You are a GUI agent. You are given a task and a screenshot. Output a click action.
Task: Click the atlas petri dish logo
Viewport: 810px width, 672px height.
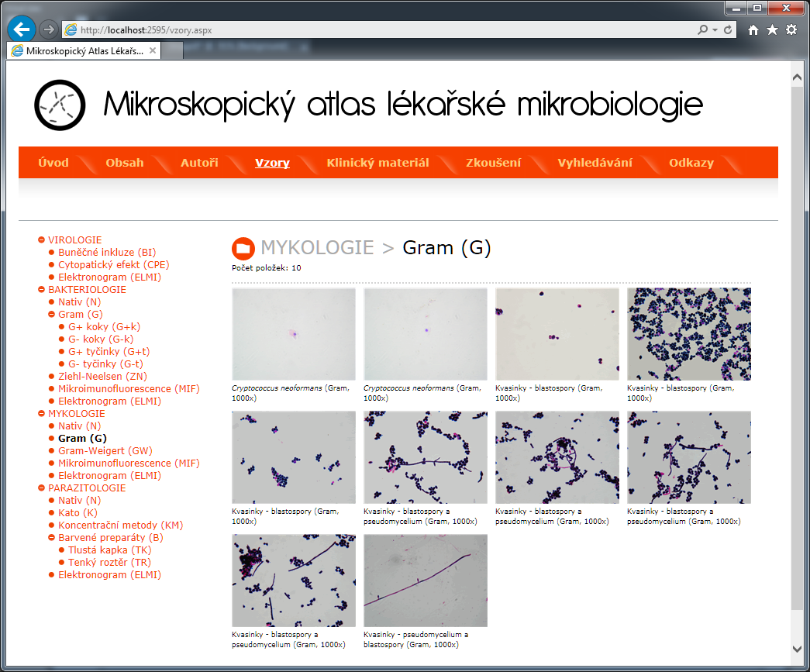tap(60, 105)
